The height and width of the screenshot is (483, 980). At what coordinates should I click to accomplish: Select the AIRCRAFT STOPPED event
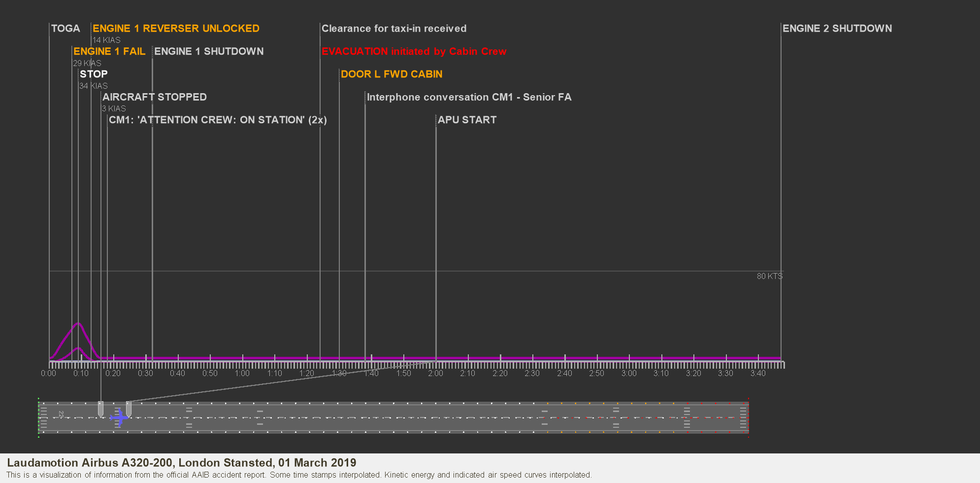pos(154,97)
